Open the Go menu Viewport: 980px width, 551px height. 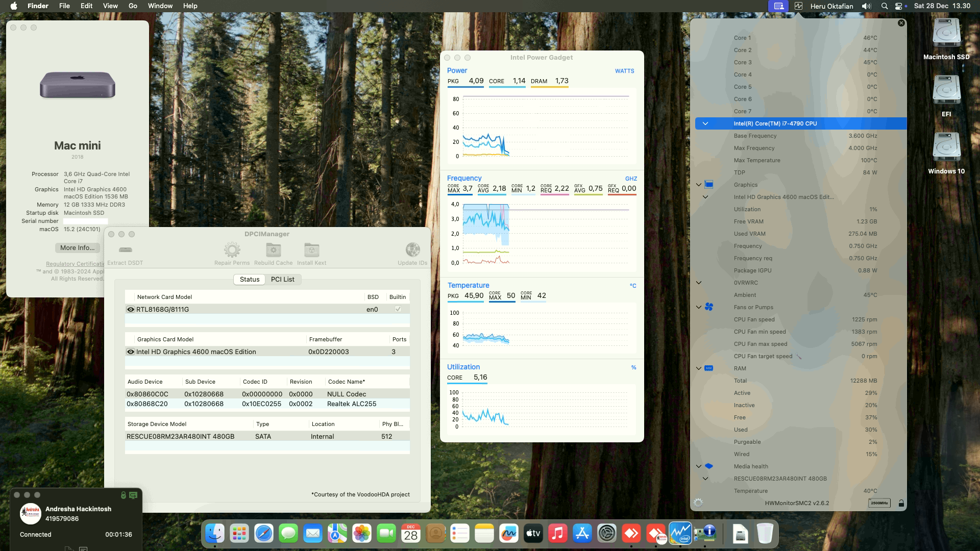tap(133, 6)
